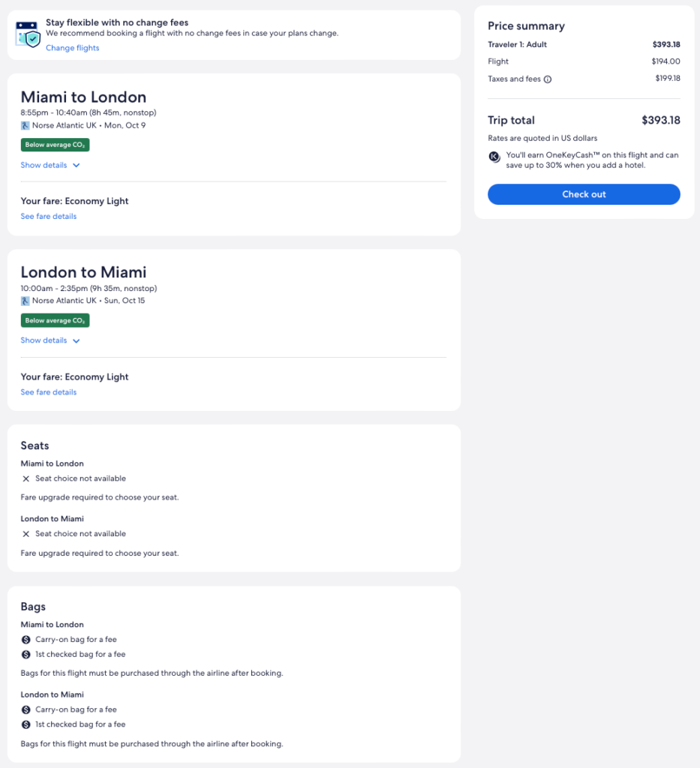Expand Show details for London to Miami flight
This screenshot has height=768, width=700.
(44, 340)
